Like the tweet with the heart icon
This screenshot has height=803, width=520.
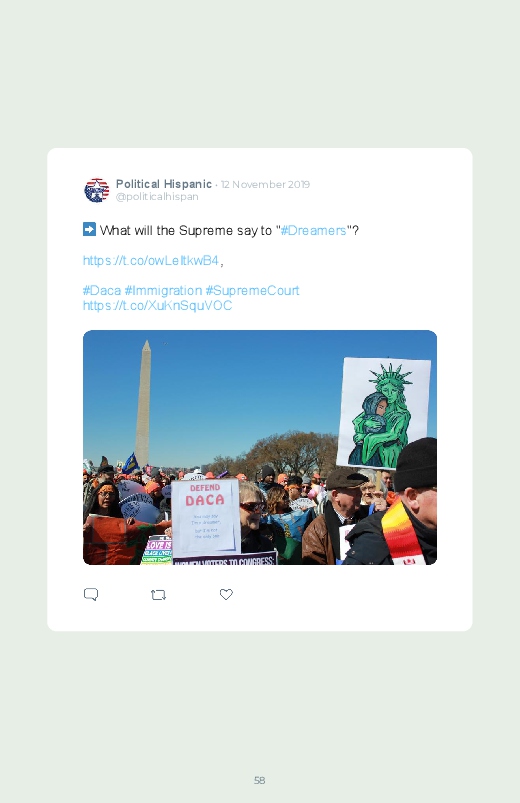[226, 594]
